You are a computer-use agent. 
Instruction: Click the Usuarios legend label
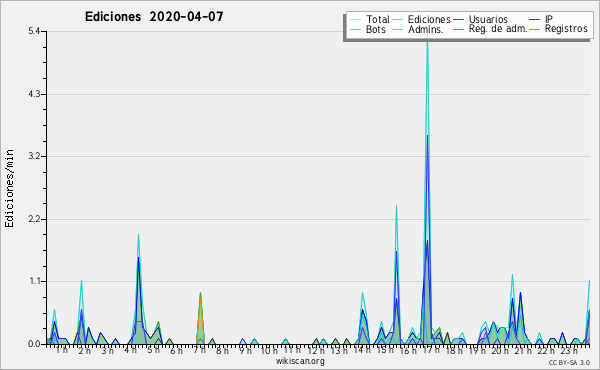click(488, 19)
